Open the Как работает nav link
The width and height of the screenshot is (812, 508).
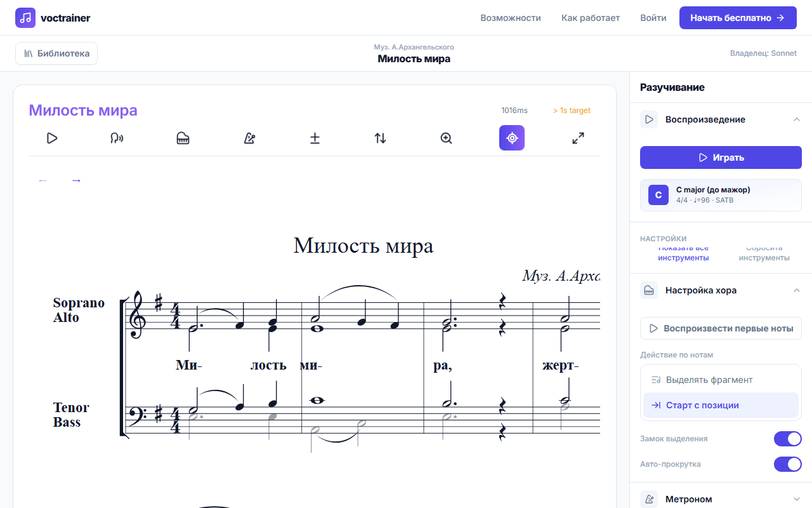pos(591,18)
